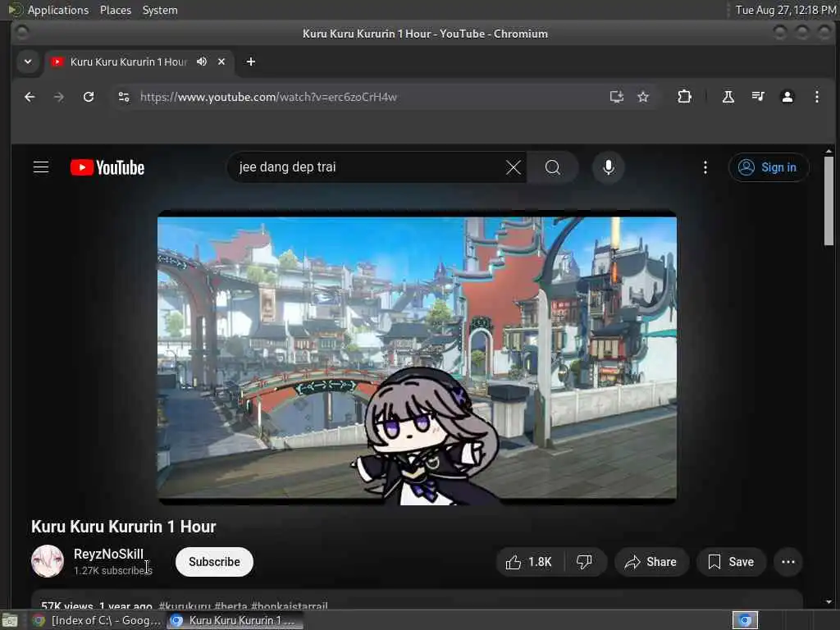Click the 1.27K subscribers text

coord(113,571)
